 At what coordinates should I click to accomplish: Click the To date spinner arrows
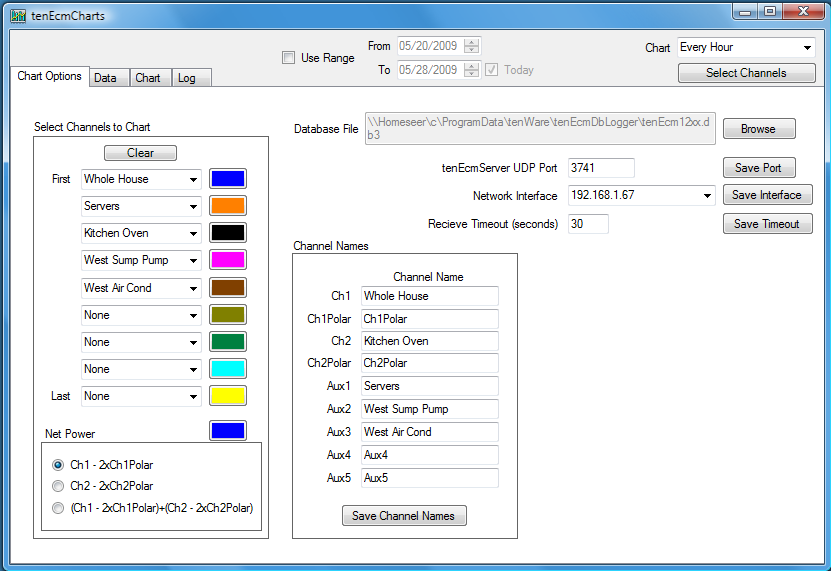click(x=471, y=70)
